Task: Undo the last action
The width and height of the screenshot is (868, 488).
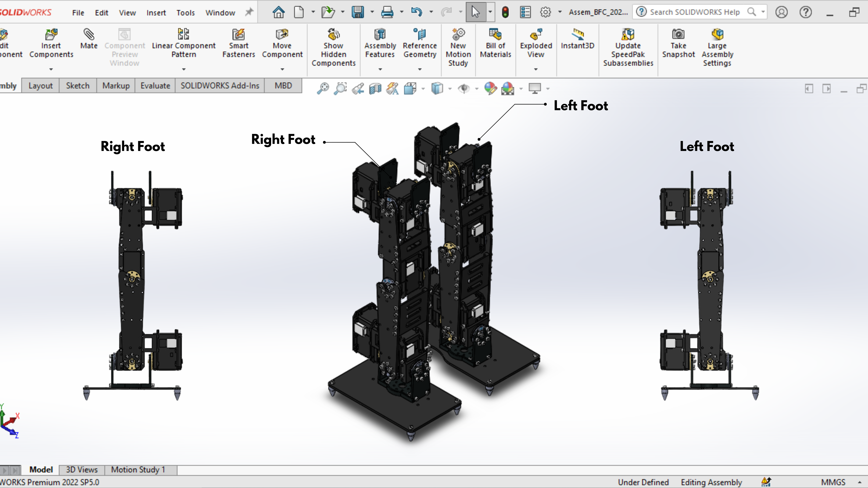Action: pyautogui.click(x=416, y=12)
